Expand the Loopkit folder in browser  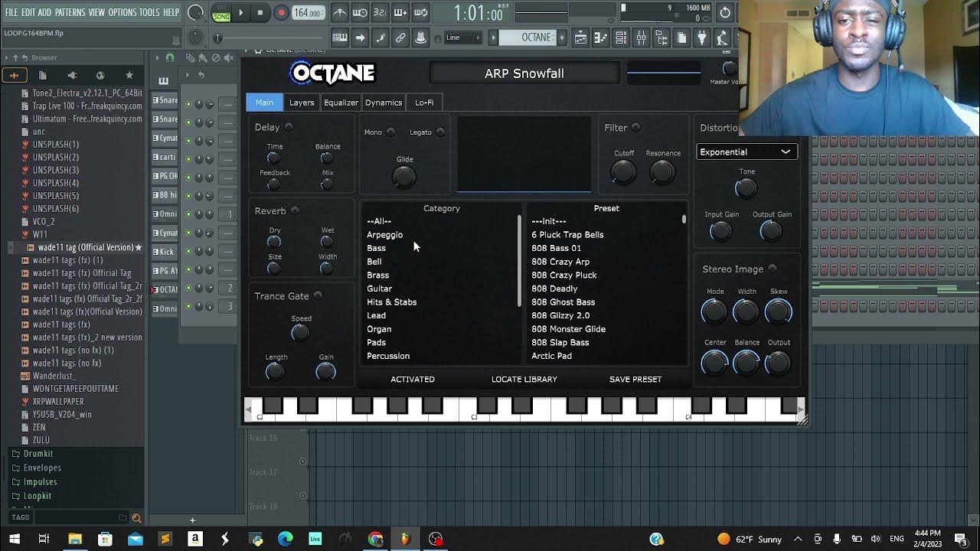(x=37, y=496)
